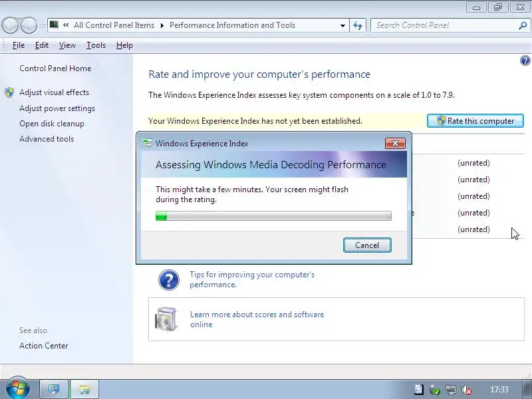Open the Tools menu

pyautogui.click(x=96, y=45)
